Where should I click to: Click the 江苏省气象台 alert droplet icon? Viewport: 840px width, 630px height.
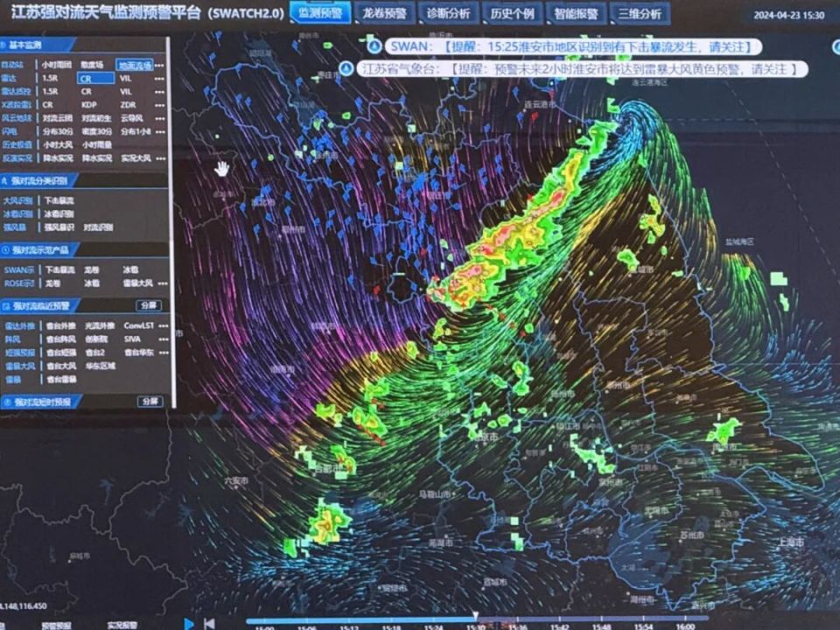click(x=347, y=68)
